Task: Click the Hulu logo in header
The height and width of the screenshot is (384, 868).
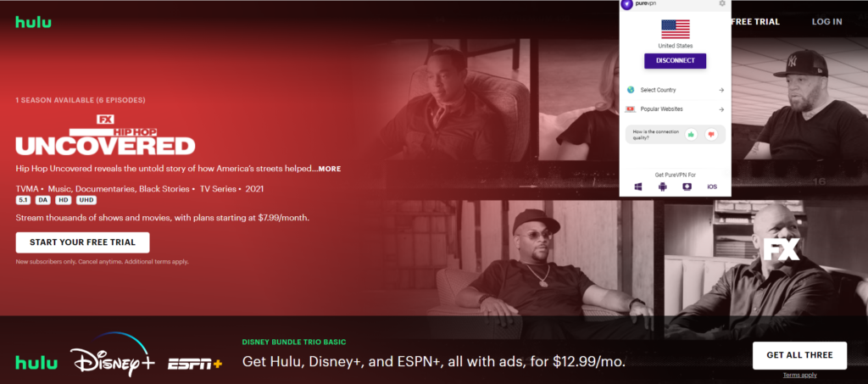Action: [x=34, y=21]
